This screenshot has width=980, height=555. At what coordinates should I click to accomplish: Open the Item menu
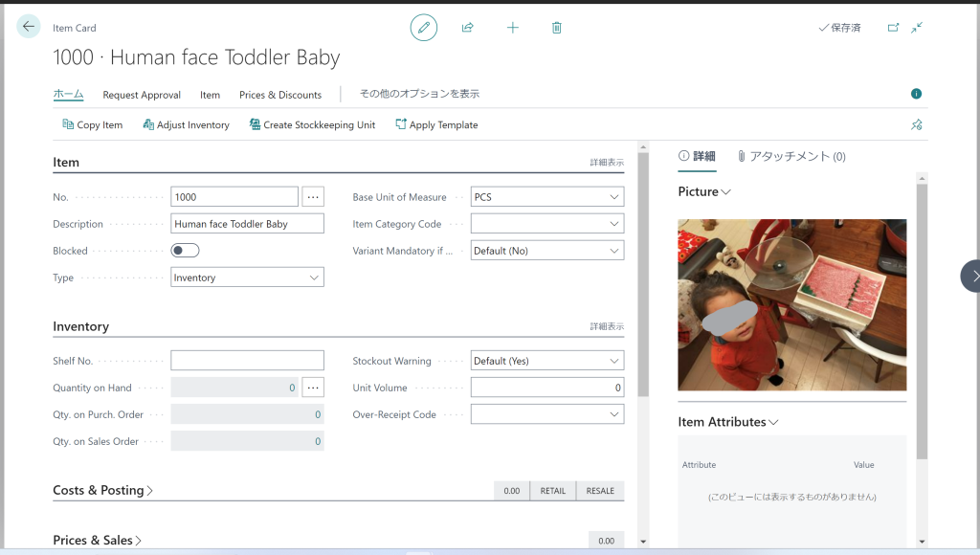point(210,95)
